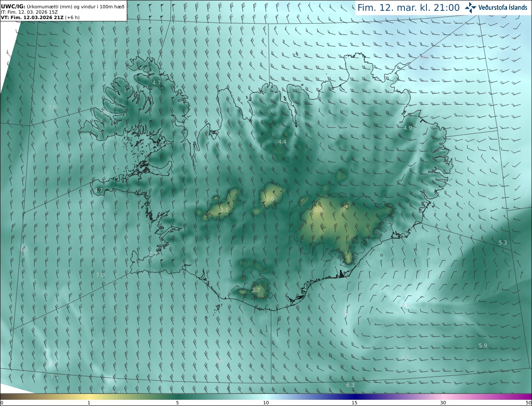The image size is (532, 406).
Task: Click the pink colorbar segment above label 30
Action: click(443, 396)
